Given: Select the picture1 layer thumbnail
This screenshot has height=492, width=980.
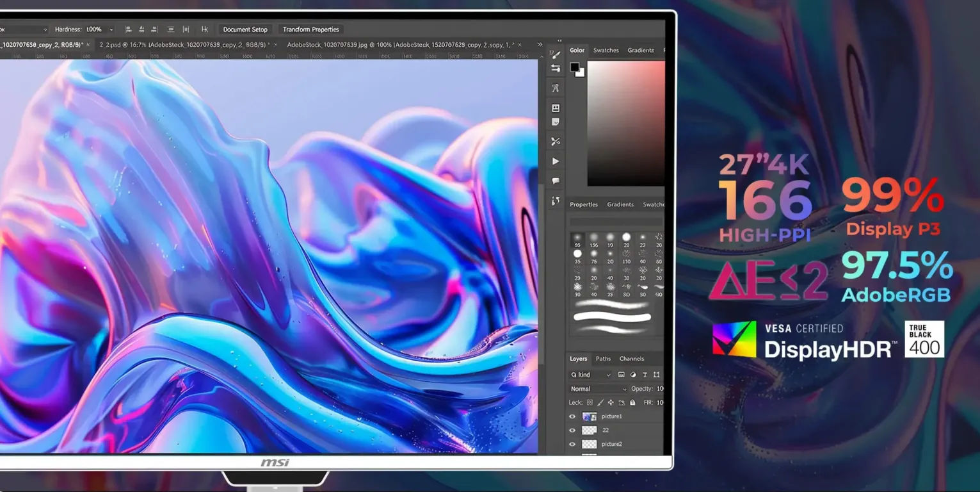Looking at the screenshot, I should tap(589, 416).
